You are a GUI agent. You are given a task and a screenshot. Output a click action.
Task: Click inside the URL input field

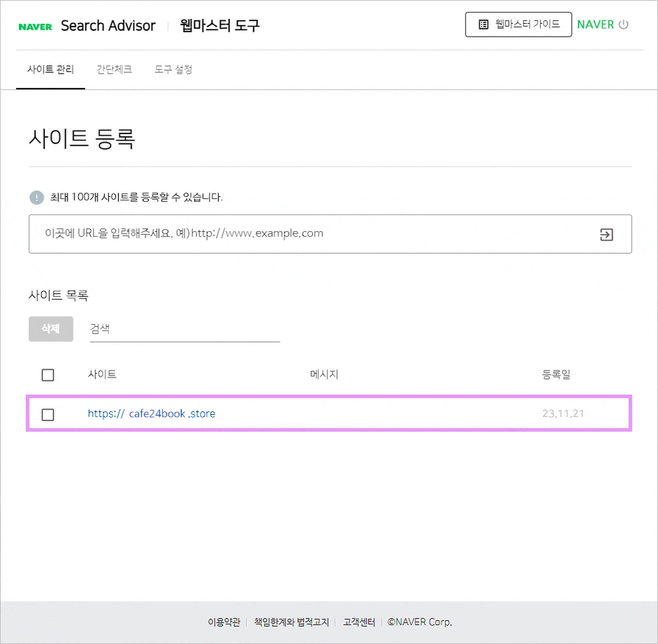[x=281, y=235]
